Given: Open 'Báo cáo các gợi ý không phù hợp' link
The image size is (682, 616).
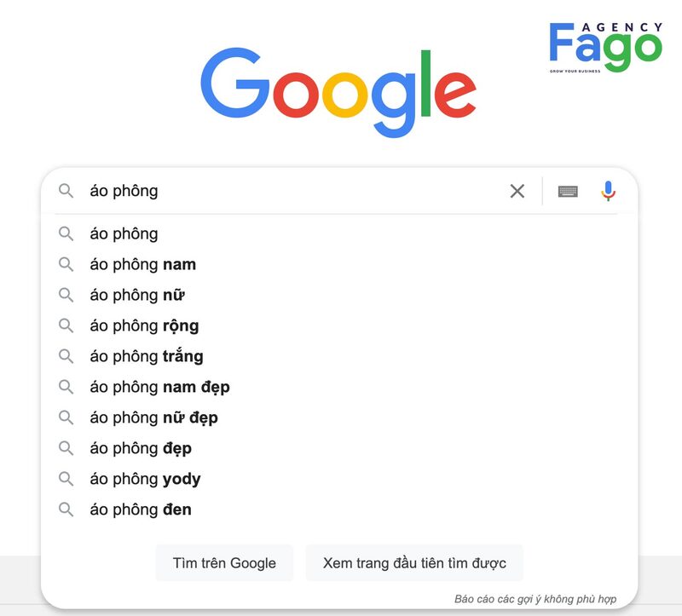Looking at the screenshot, I should click(535, 599).
